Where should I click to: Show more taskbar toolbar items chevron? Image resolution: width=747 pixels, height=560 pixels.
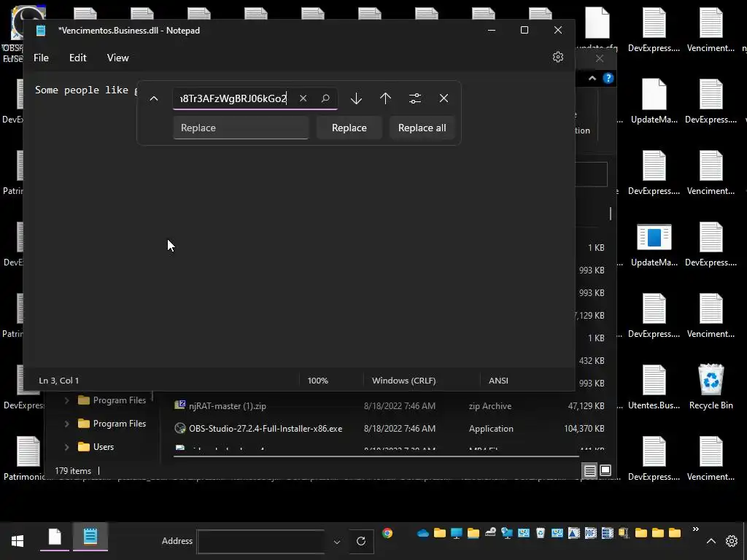[x=695, y=529]
